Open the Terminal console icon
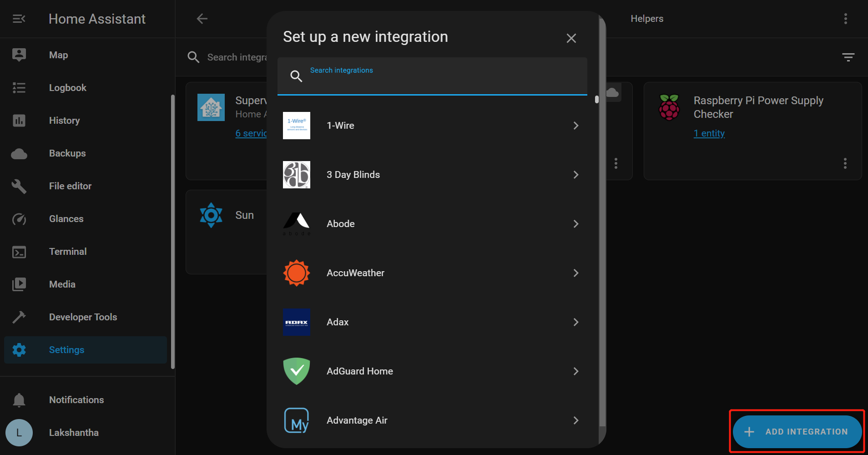This screenshot has height=455, width=868. pos(19,252)
